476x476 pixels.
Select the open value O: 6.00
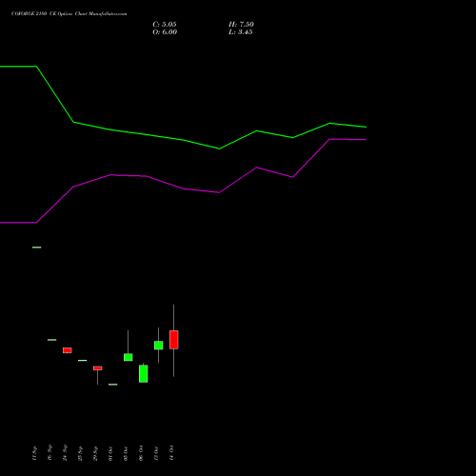(165, 32)
